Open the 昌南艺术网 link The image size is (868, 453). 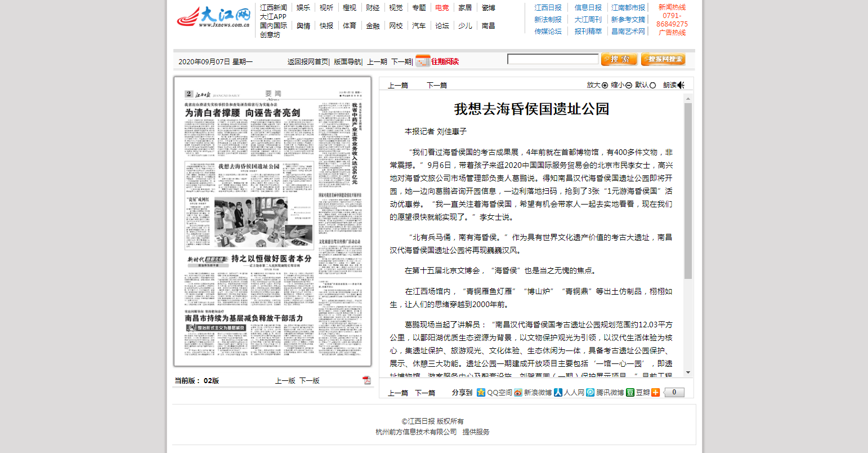628,32
